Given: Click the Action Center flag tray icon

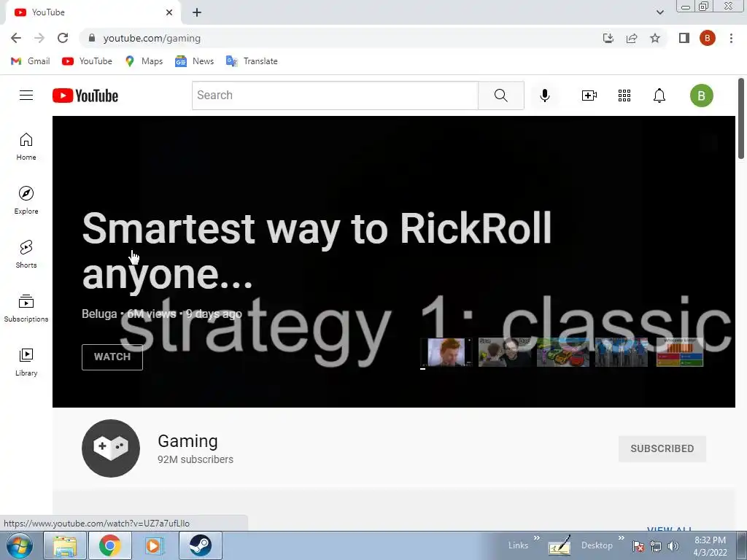Looking at the screenshot, I should coord(638,546).
